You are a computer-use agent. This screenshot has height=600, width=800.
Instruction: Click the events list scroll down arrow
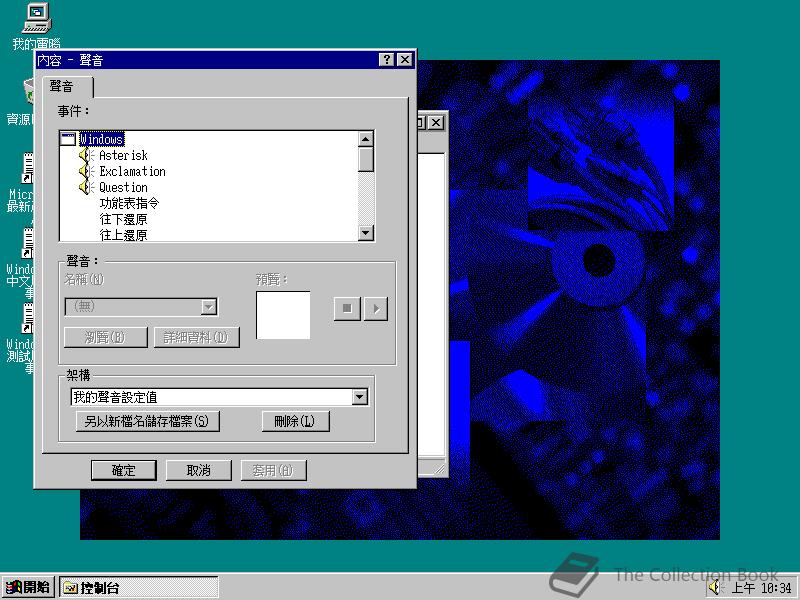coord(366,233)
